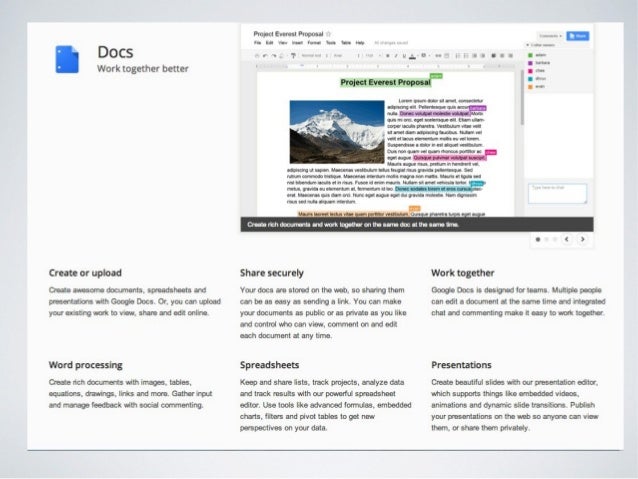Click the Everest mountain image
Screen dimensions: 638x479
337,132
